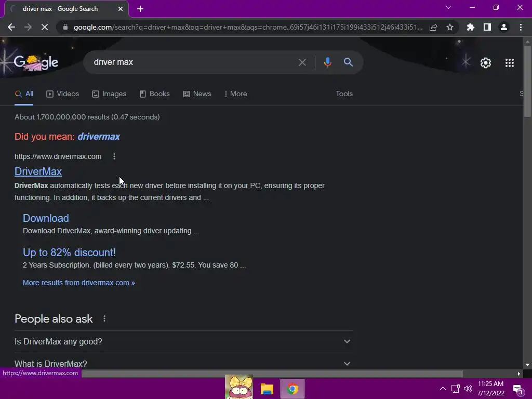
Task: Switch to the News tab
Action: 197,94
